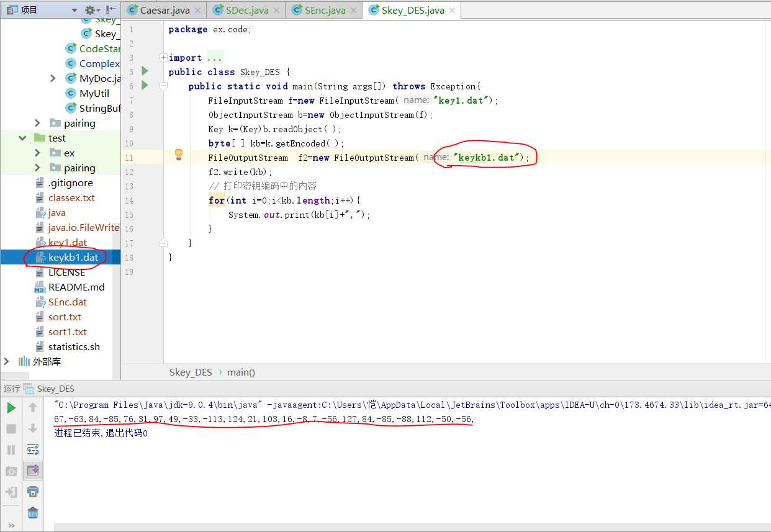Clear console with the trash can icon
This screenshot has width=771, height=532.
pyautogui.click(x=33, y=513)
